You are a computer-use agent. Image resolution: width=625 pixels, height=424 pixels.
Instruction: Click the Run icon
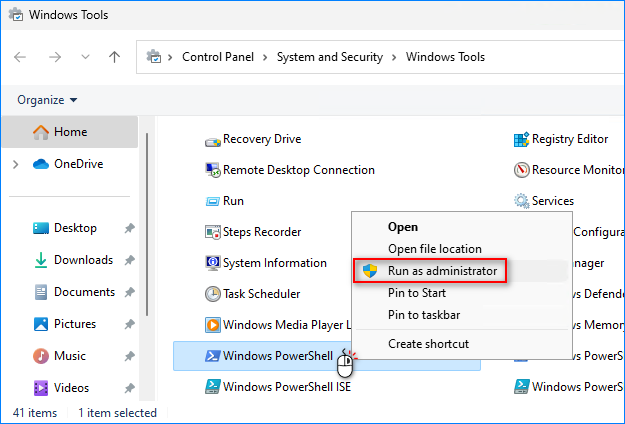click(x=212, y=201)
